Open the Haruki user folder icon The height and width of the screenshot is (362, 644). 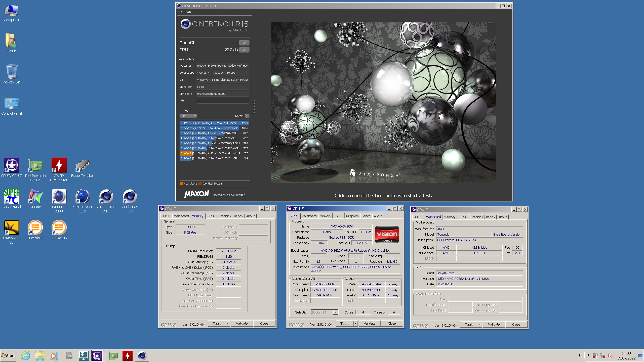11,43
